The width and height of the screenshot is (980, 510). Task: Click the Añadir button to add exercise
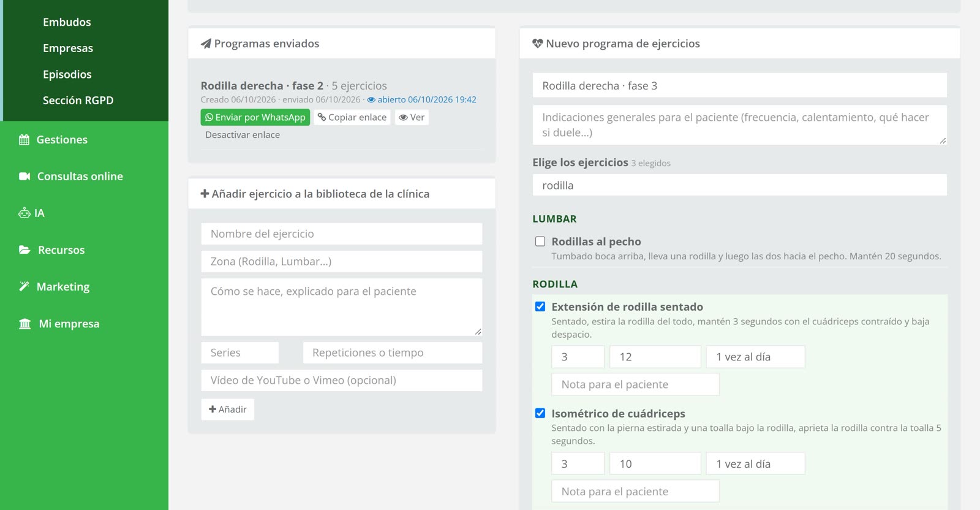(228, 409)
